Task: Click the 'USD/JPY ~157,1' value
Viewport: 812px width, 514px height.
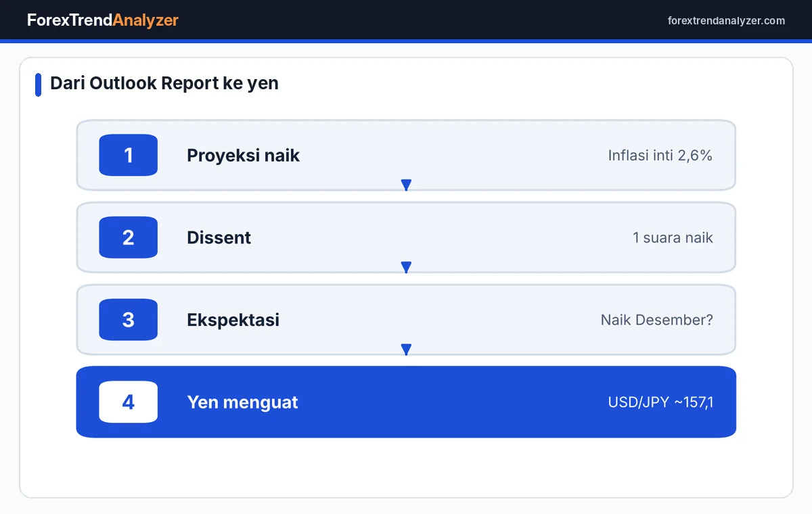Action: point(660,402)
